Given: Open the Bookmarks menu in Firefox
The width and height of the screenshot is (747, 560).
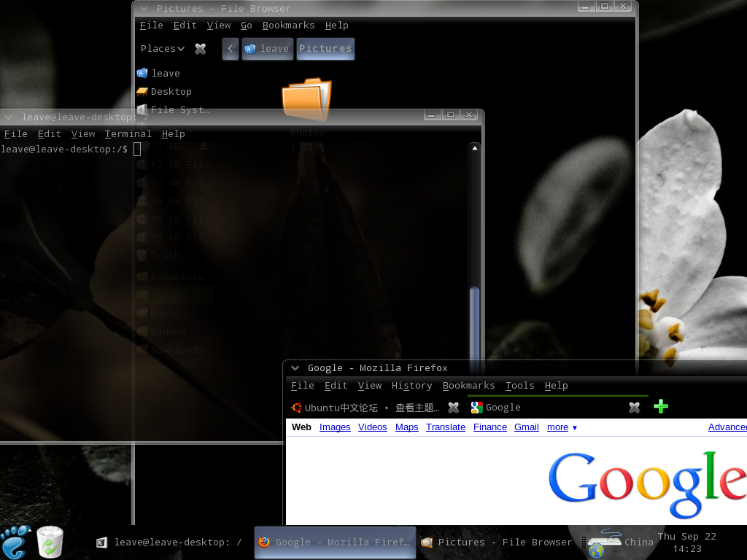Looking at the screenshot, I should click(x=469, y=385).
